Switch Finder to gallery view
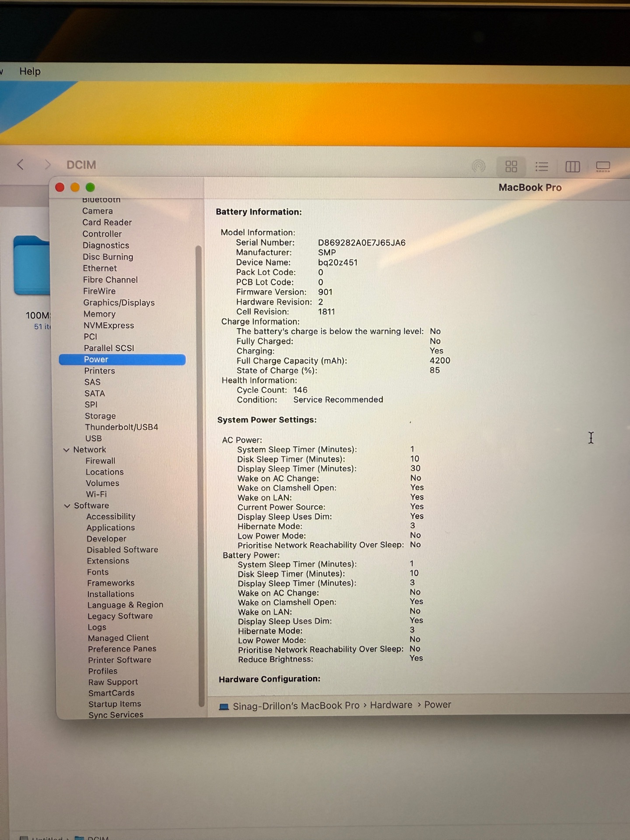This screenshot has height=840, width=630. [x=603, y=167]
